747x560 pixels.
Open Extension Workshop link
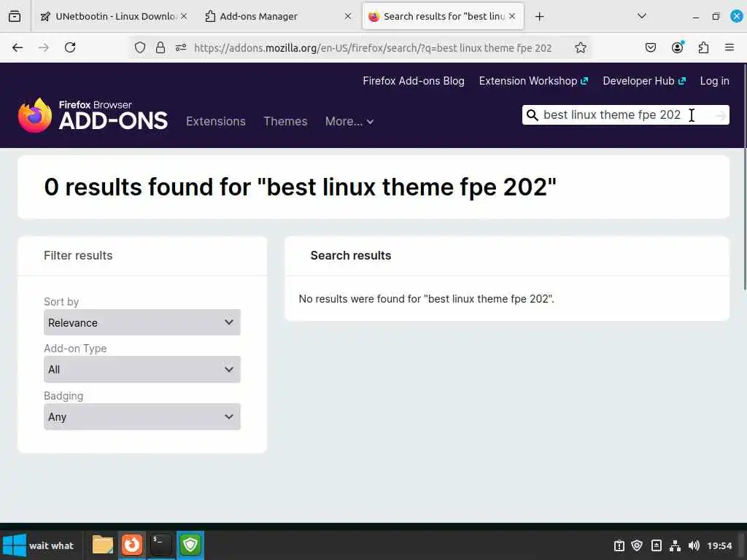pyautogui.click(x=533, y=81)
